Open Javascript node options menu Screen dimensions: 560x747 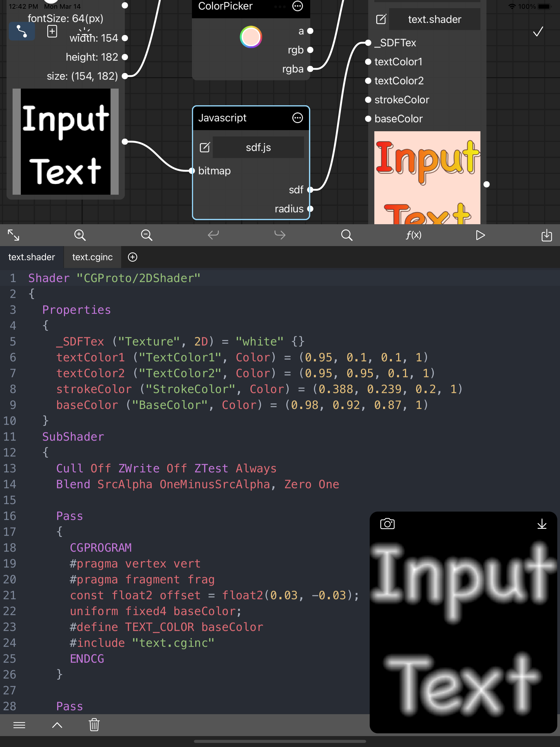point(297,118)
